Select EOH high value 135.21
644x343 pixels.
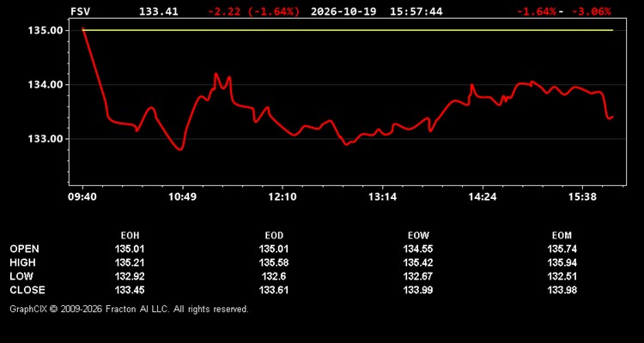coord(130,262)
